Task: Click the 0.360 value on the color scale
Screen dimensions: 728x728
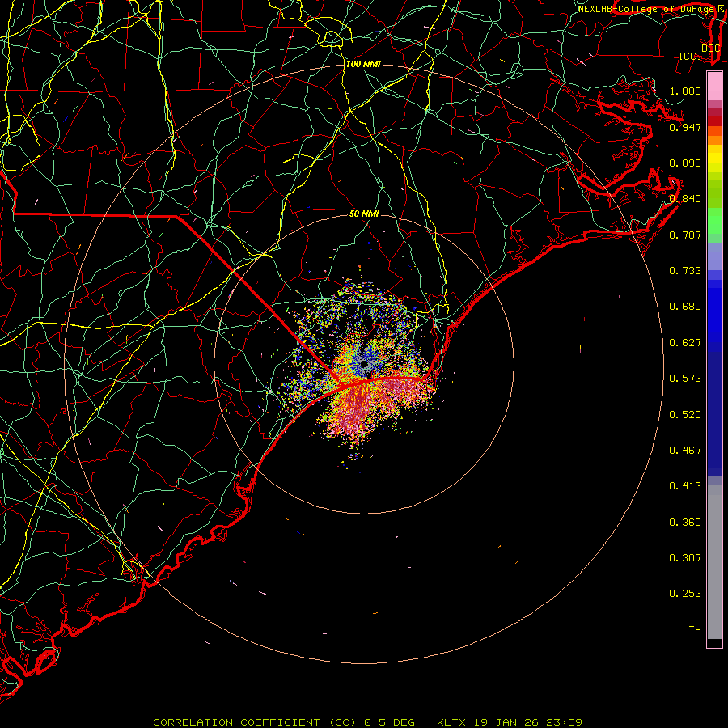Action: (x=685, y=523)
